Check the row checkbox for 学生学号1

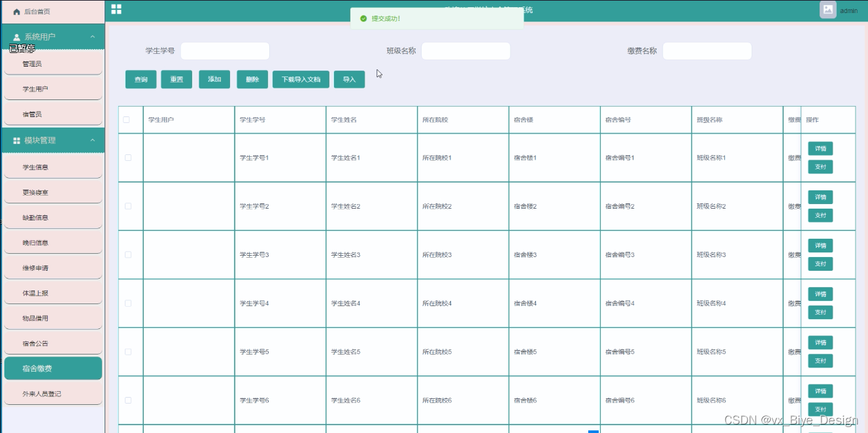pyautogui.click(x=128, y=158)
